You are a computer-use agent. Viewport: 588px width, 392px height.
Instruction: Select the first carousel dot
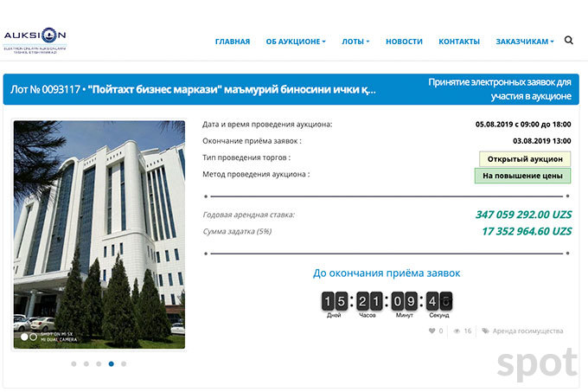(73, 363)
